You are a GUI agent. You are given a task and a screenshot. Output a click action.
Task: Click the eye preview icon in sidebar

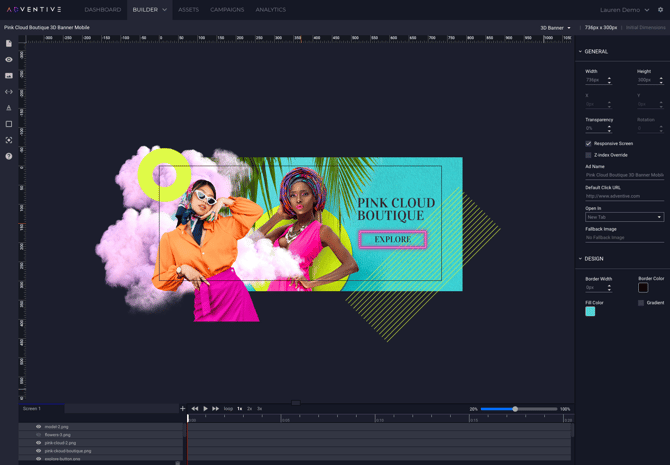(9, 60)
